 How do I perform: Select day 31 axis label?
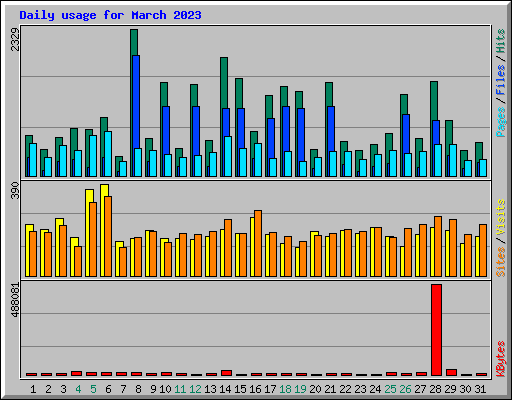480,389
